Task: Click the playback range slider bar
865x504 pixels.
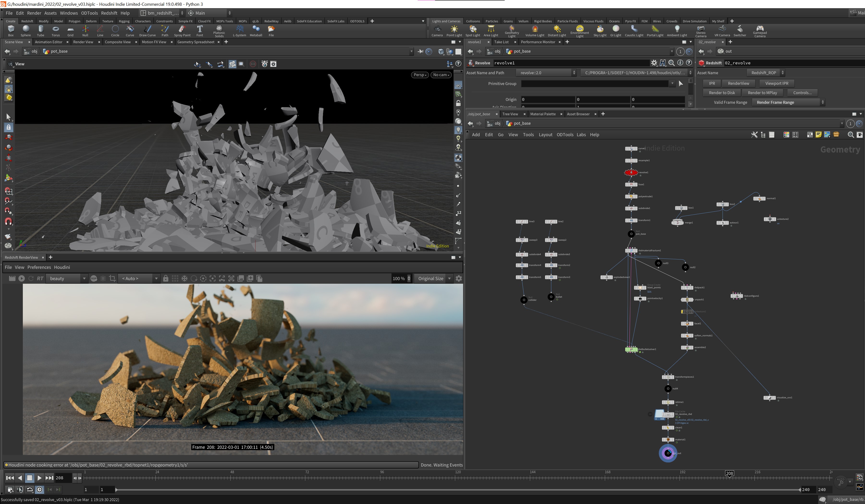Action: 458,490
